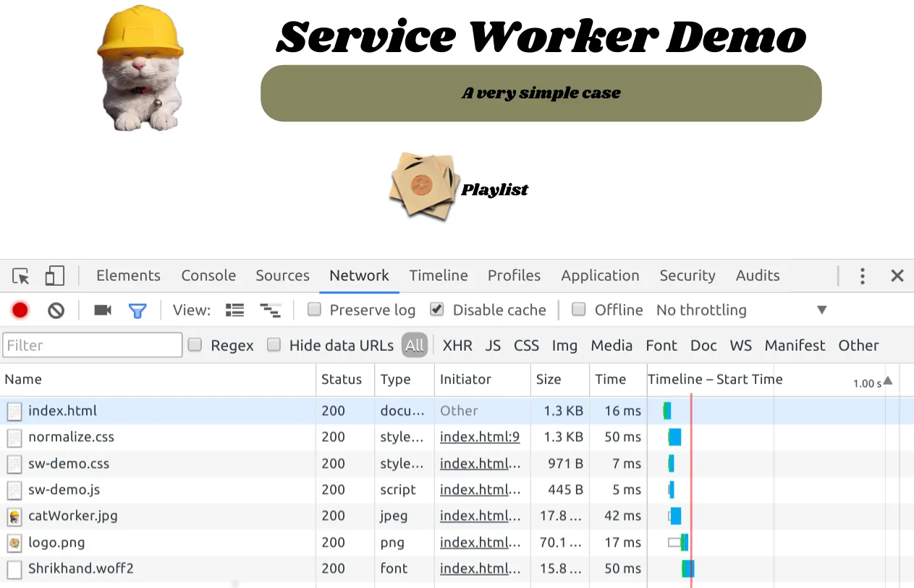914x588 pixels.
Task: Open the index.html:9 initiator link
Action: tap(479, 437)
